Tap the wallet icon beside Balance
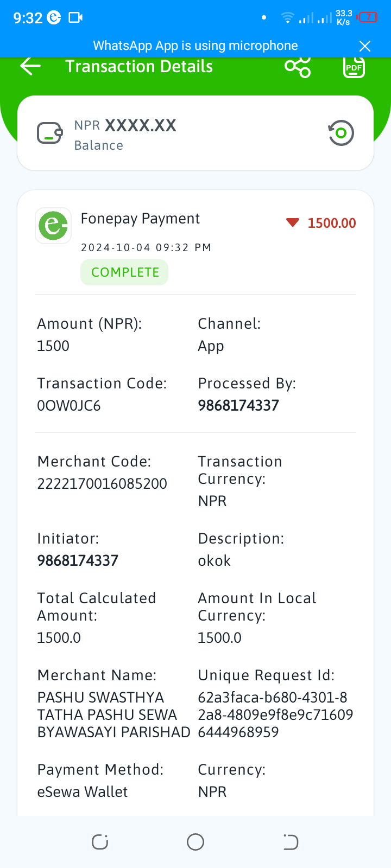The width and height of the screenshot is (391, 868). click(x=49, y=133)
